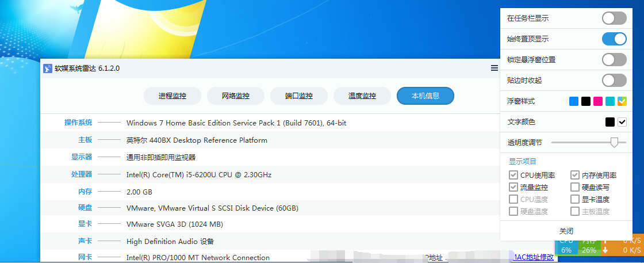
Task: Click the 显示项目 section heading
Action: tap(523, 162)
